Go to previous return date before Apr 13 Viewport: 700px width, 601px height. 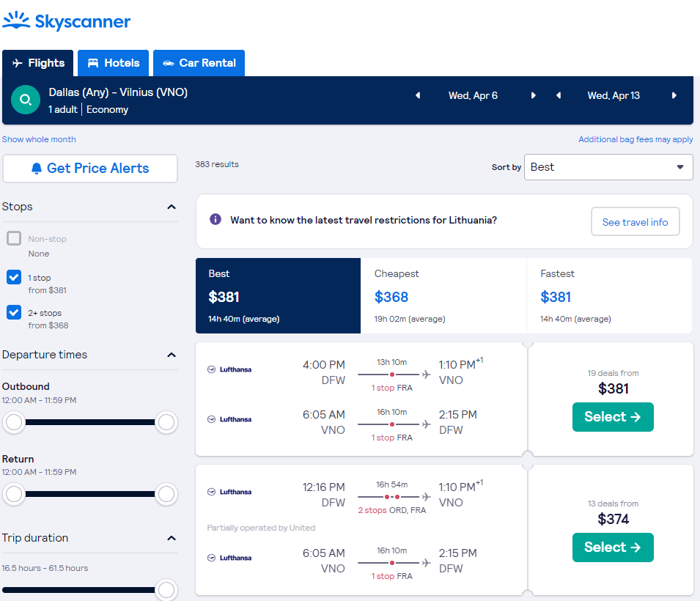pyautogui.click(x=559, y=95)
